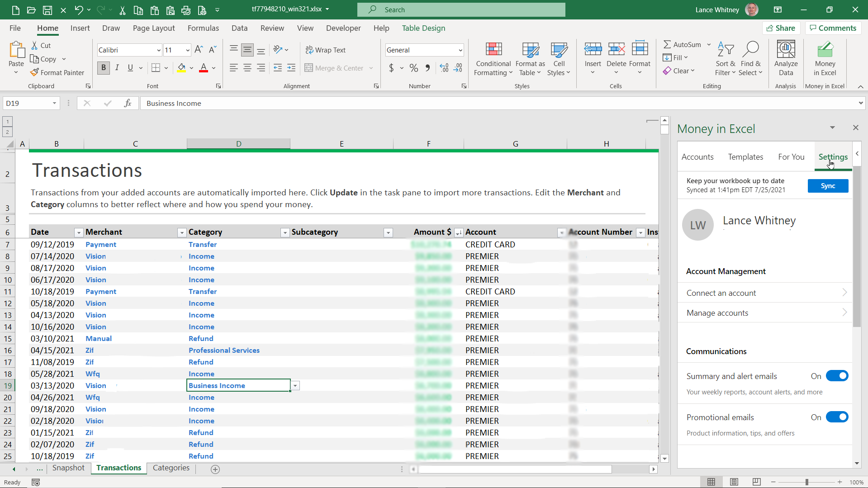Open the Cell Styles gallery
Screen dimensions: 868x488
[559, 59]
